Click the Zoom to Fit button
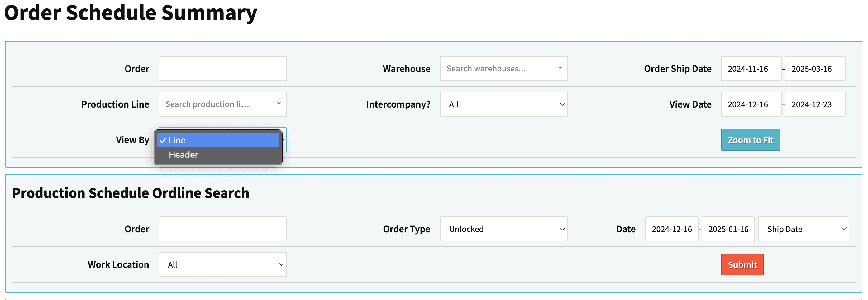Viewport: 868px width, 300px height. click(x=750, y=140)
